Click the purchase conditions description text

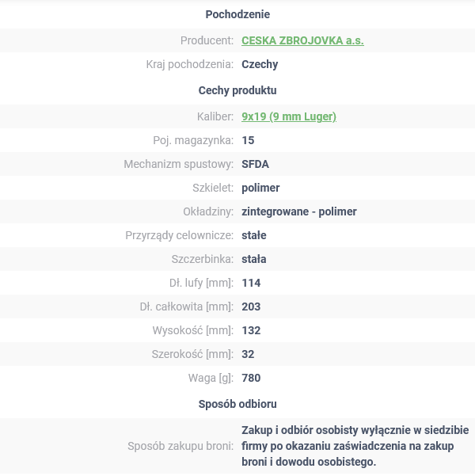coord(355,446)
